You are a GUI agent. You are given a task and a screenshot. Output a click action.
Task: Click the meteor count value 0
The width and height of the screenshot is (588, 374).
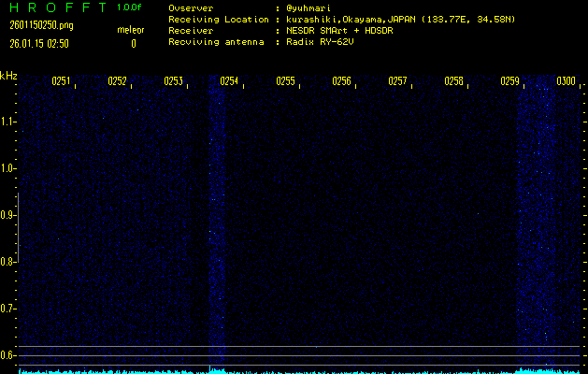(134, 44)
